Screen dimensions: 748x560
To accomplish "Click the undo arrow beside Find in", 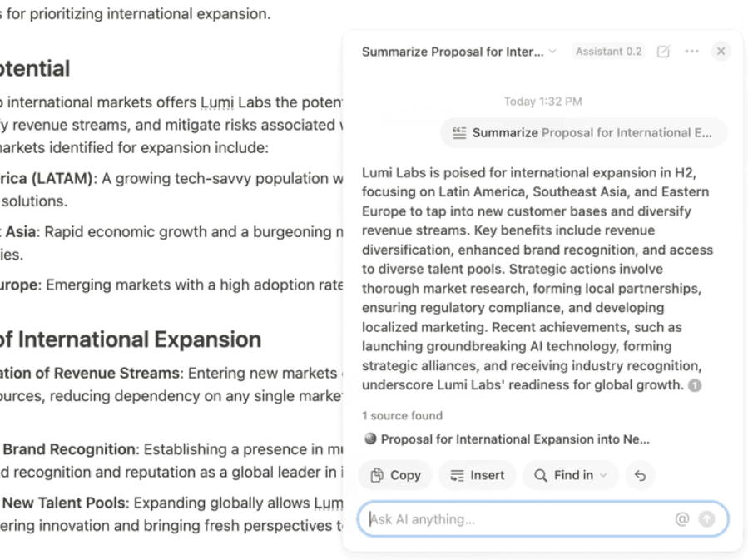I will tap(640, 475).
